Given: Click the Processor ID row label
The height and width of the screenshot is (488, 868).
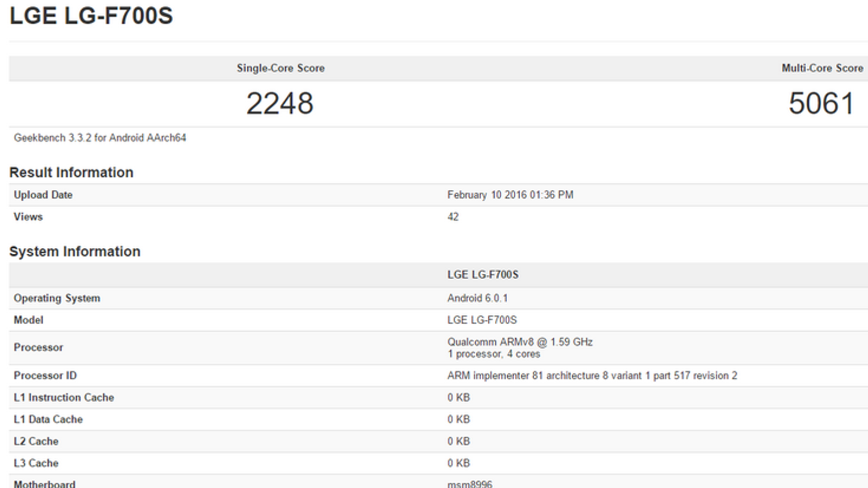Looking at the screenshot, I should [45, 375].
